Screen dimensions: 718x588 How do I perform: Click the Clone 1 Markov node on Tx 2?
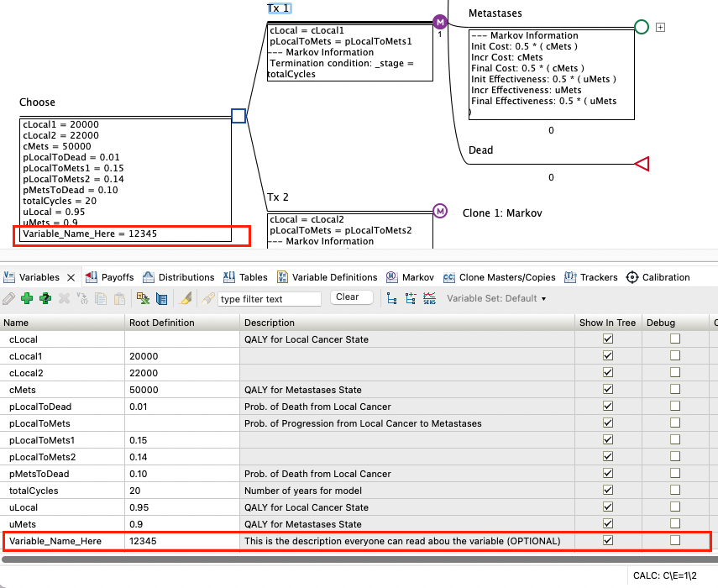click(x=440, y=210)
